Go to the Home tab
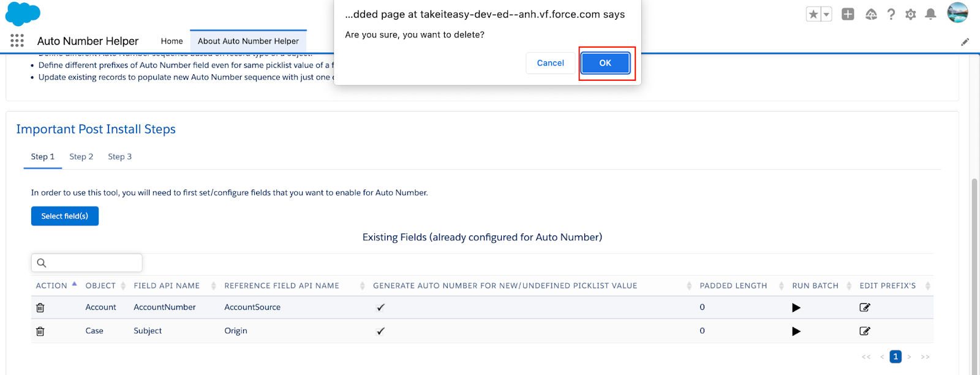Viewport: 980px width, 375px height. pos(171,41)
